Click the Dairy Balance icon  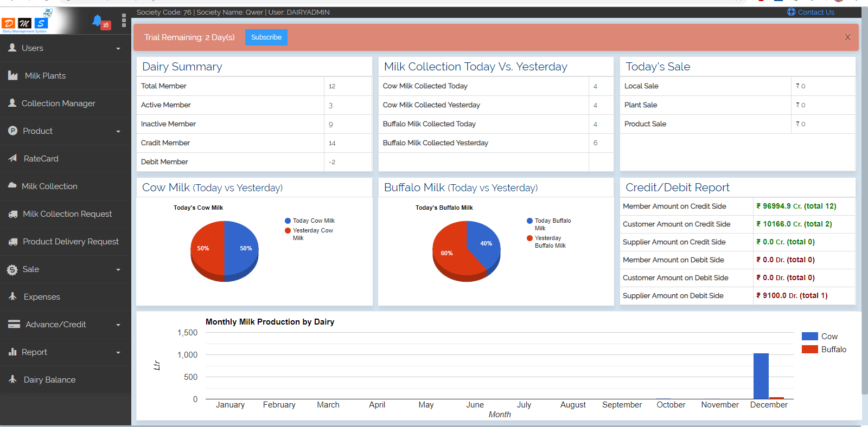click(13, 379)
